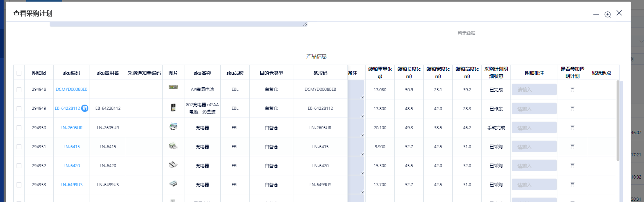Open product image thumbnail for LN-6420
The image size is (644, 202).
coord(173,165)
